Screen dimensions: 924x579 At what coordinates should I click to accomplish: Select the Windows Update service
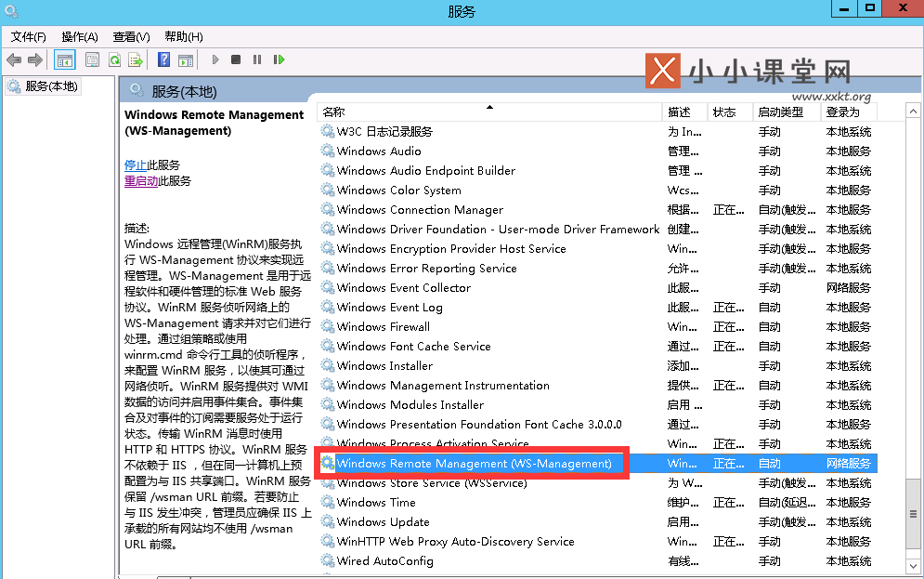[597, 521]
